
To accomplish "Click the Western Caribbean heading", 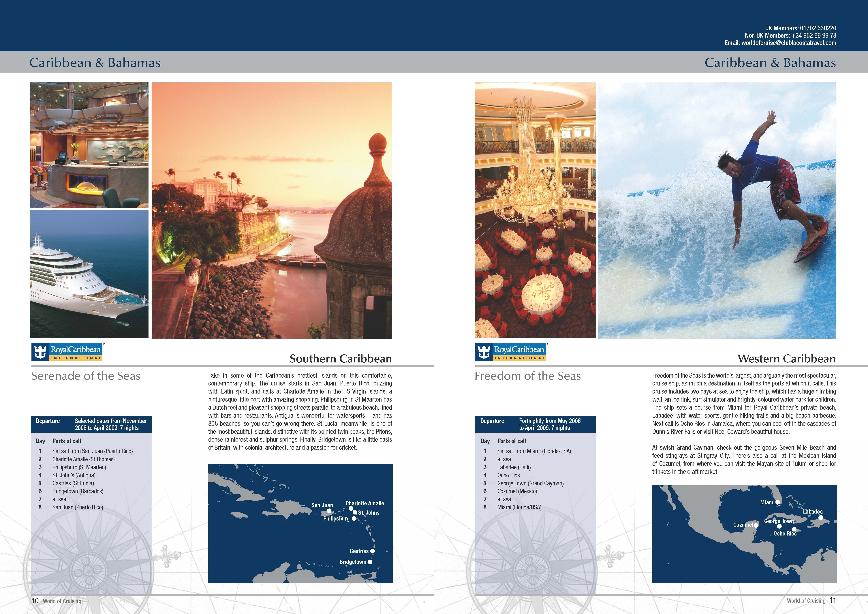I will tap(786, 358).
